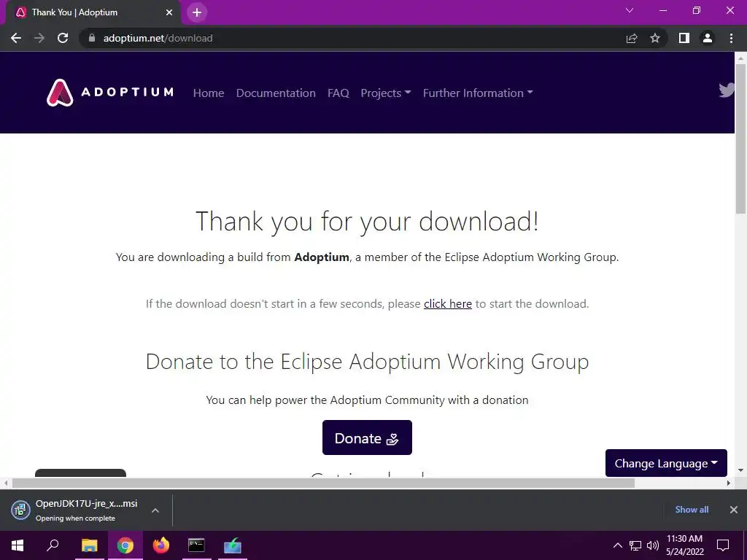747x560 pixels.
Task: Bookmark this page with the star icon
Action: 655,38
